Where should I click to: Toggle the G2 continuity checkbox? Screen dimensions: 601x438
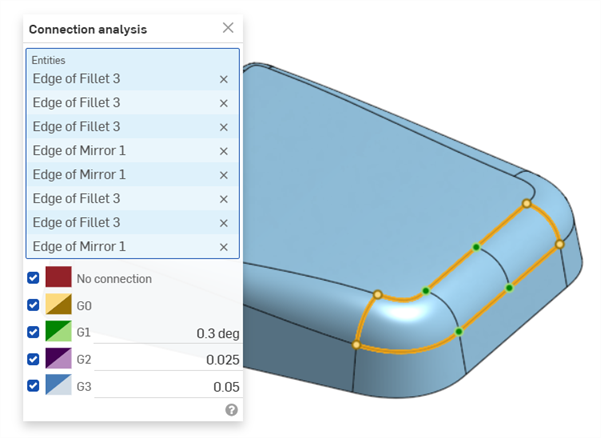[x=34, y=358]
